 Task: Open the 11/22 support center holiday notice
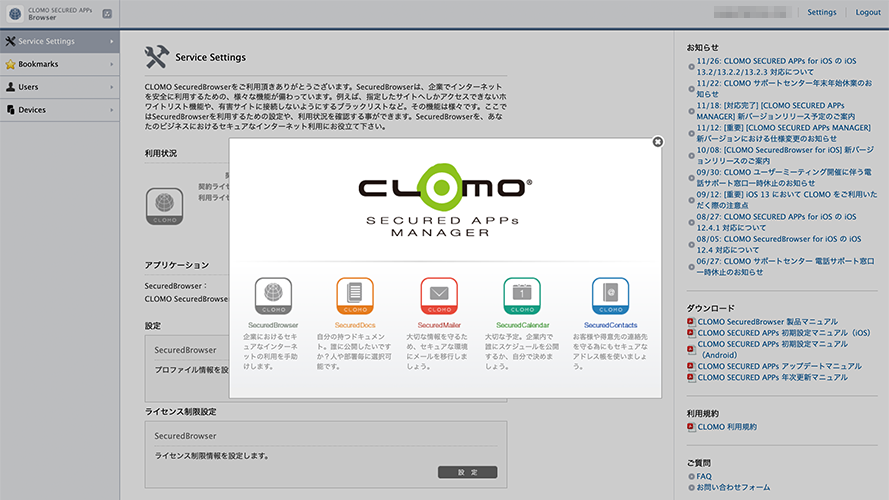[784, 88]
